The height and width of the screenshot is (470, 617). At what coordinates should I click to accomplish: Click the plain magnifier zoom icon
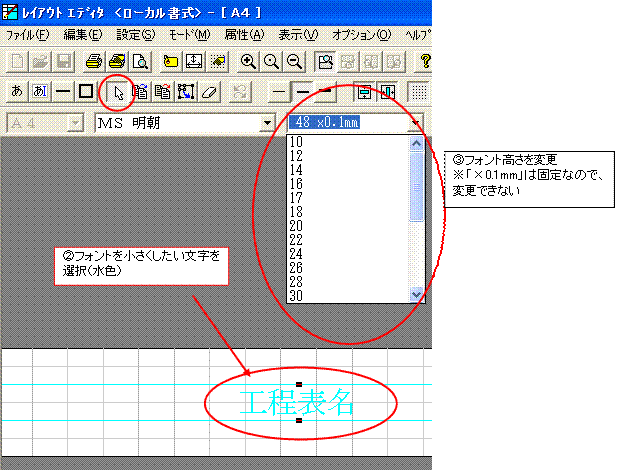click(271, 61)
